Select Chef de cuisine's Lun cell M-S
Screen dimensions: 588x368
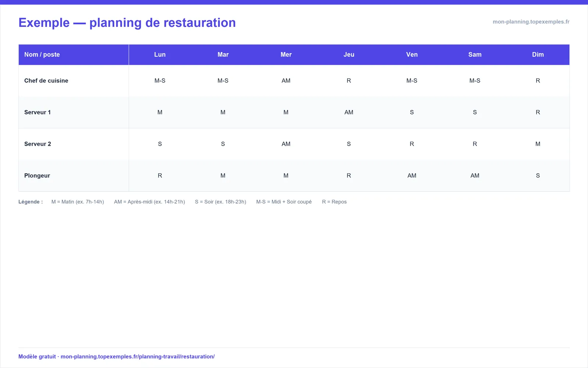[160, 81]
